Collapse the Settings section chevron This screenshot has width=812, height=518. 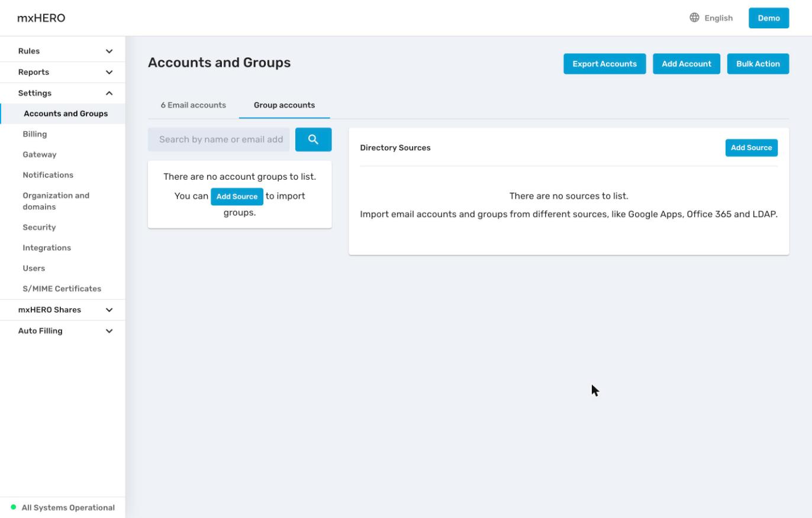pos(109,93)
